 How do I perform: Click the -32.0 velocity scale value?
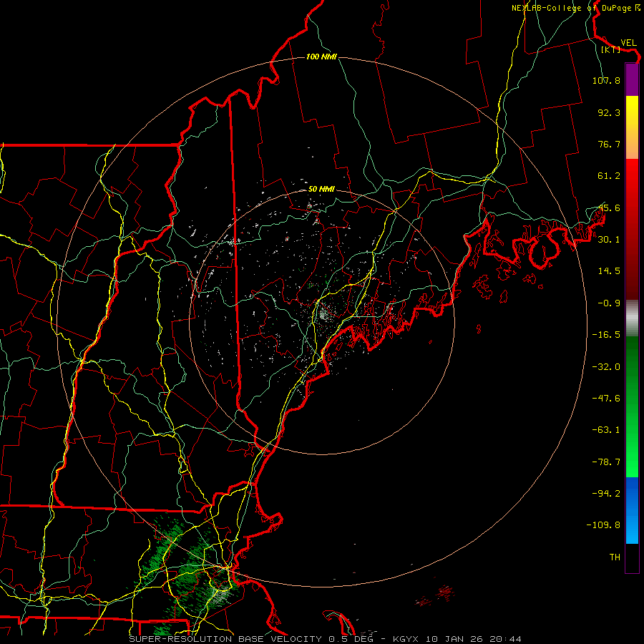[606, 366]
